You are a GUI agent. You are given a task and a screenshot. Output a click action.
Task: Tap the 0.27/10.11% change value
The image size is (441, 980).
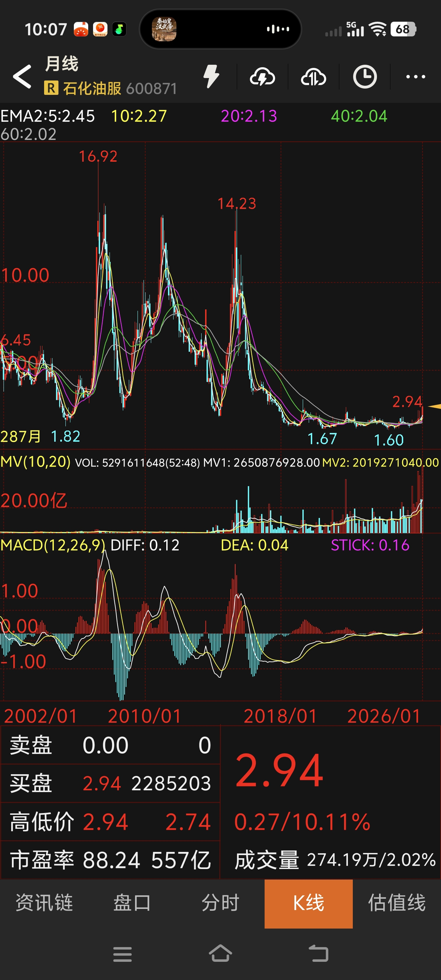(x=302, y=822)
